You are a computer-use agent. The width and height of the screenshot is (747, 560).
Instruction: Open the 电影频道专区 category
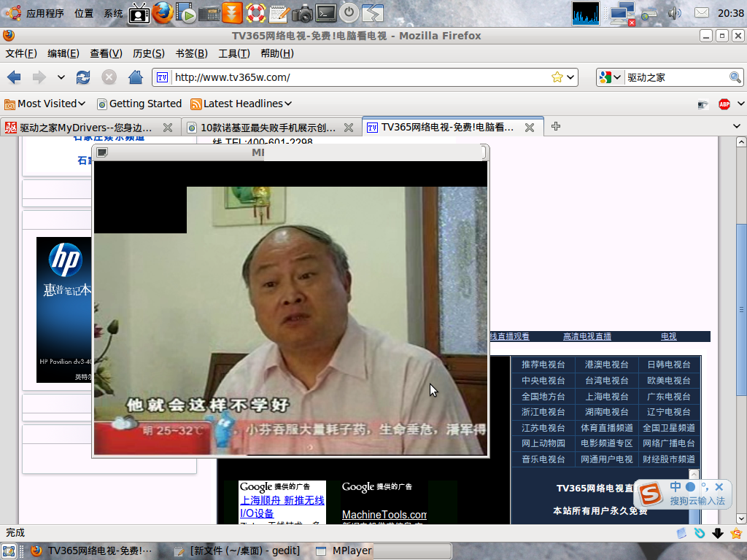(x=606, y=444)
